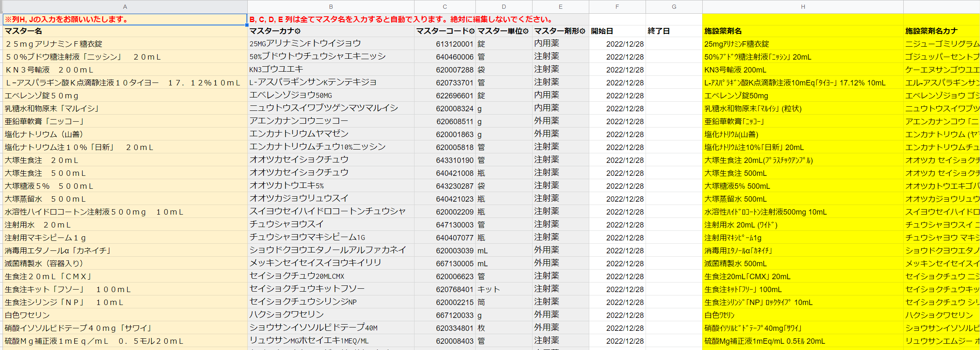Click master name 大塚蒸留水 ５００ｍＬ

(45, 199)
